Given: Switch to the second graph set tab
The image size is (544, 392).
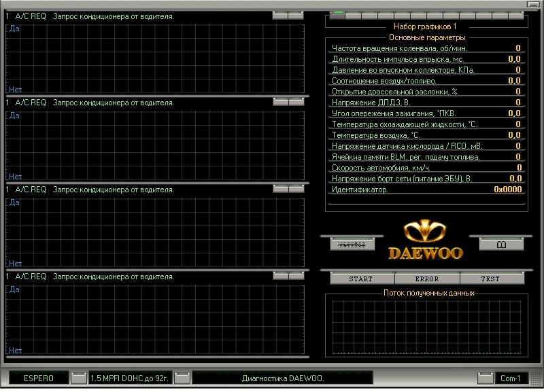Looking at the screenshot, I should [354, 14].
